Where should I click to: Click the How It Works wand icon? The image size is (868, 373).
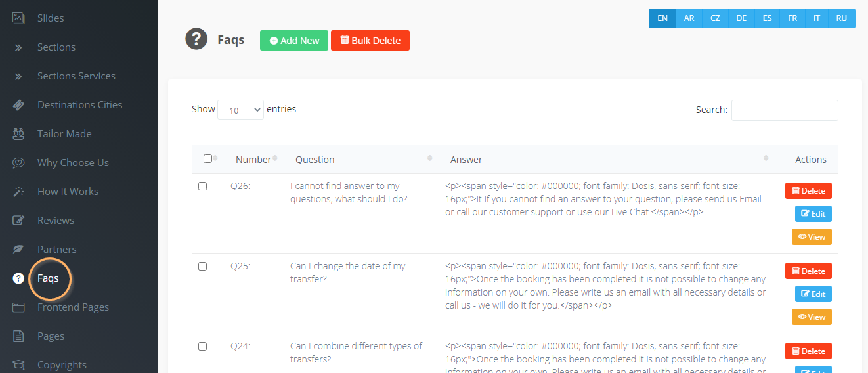point(18,192)
